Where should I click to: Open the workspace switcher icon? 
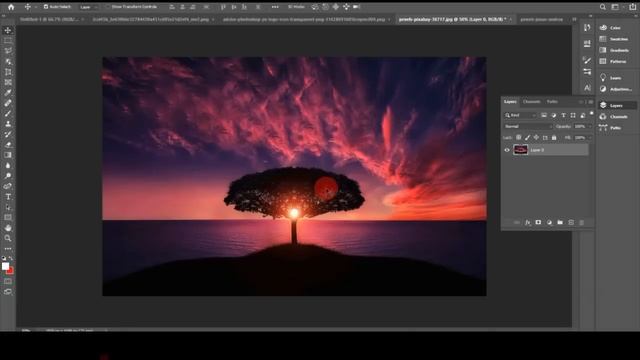click(x=615, y=7)
